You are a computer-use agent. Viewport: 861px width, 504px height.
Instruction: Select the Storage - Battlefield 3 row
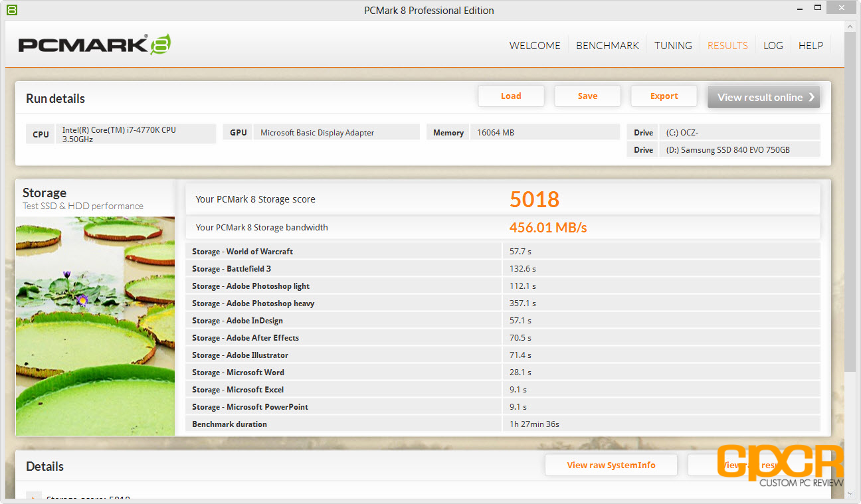pyautogui.click(x=503, y=269)
